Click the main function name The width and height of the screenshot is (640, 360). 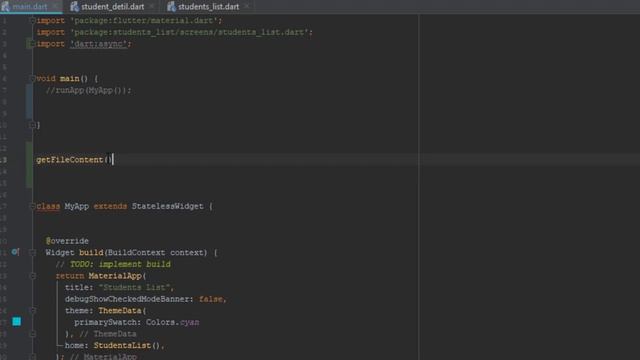click(x=69, y=78)
